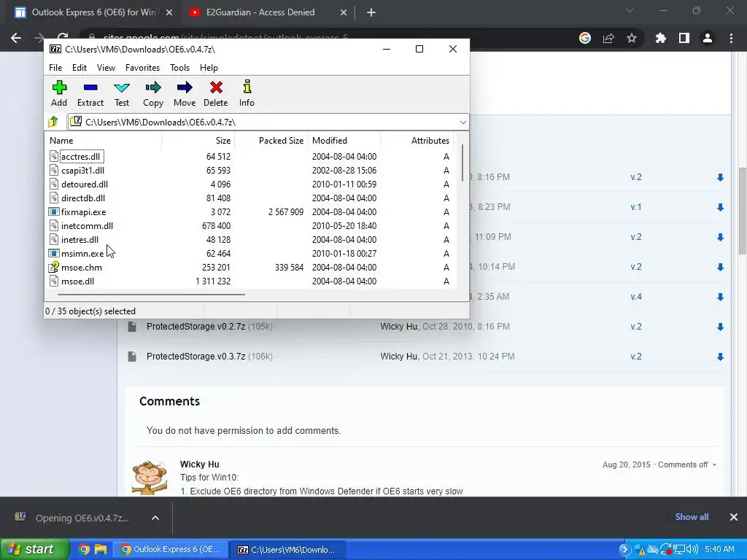The width and height of the screenshot is (747, 560).
Task: Click the volume icon in system tray
Action: [x=692, y=550]
